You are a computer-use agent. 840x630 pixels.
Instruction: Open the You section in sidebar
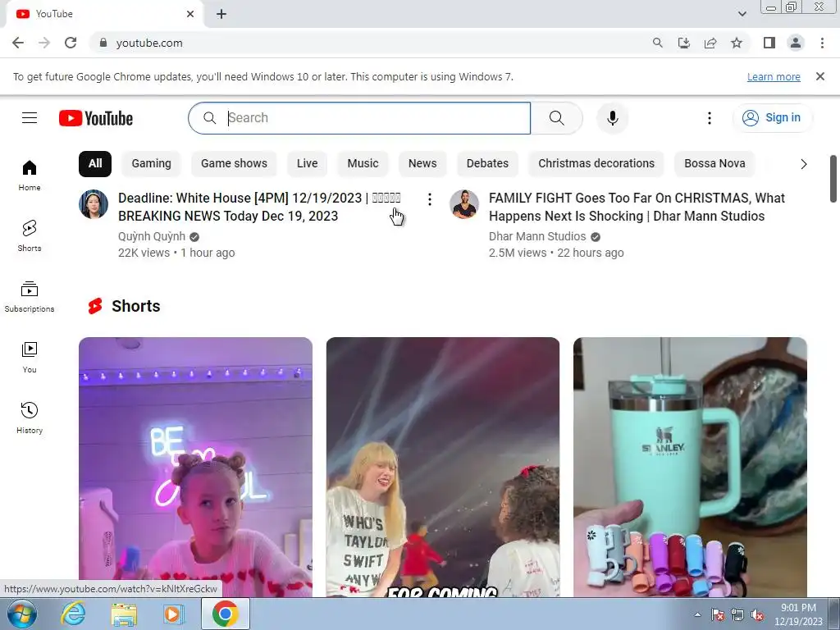coord(30,357)
